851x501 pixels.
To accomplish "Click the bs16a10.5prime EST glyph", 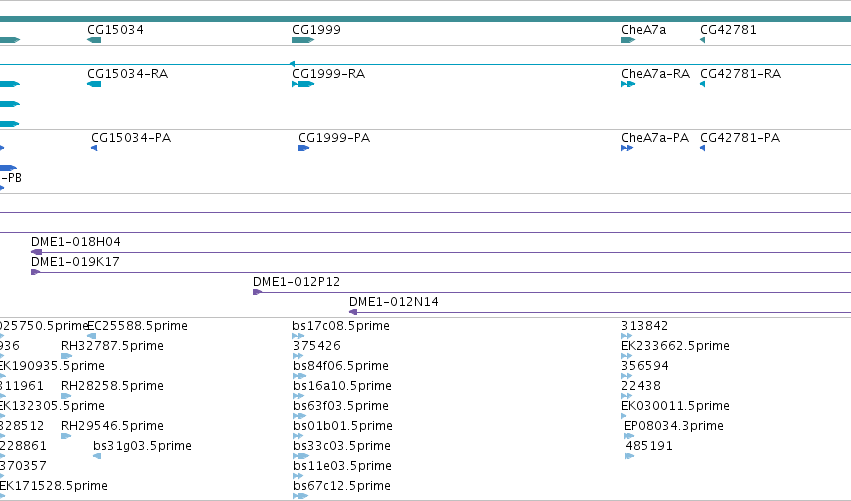I will point(299,396).
